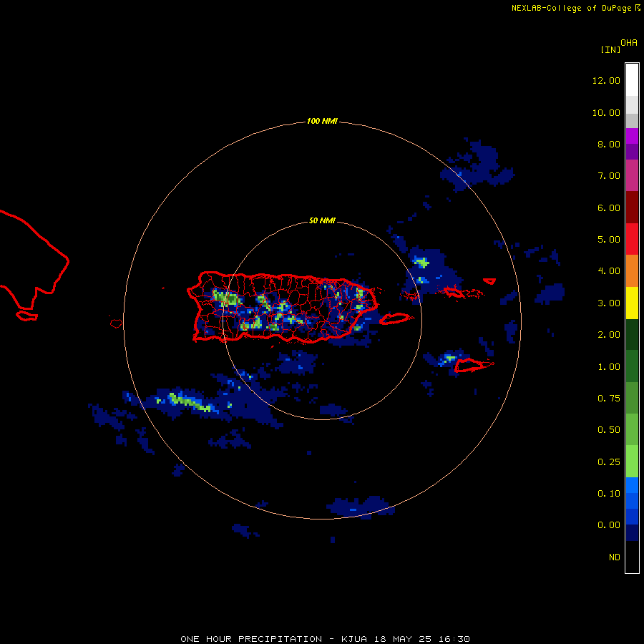Select the 0.10 legend value
Screen dimensions: 644x644
pyautogui.click(x=609, y=494)
